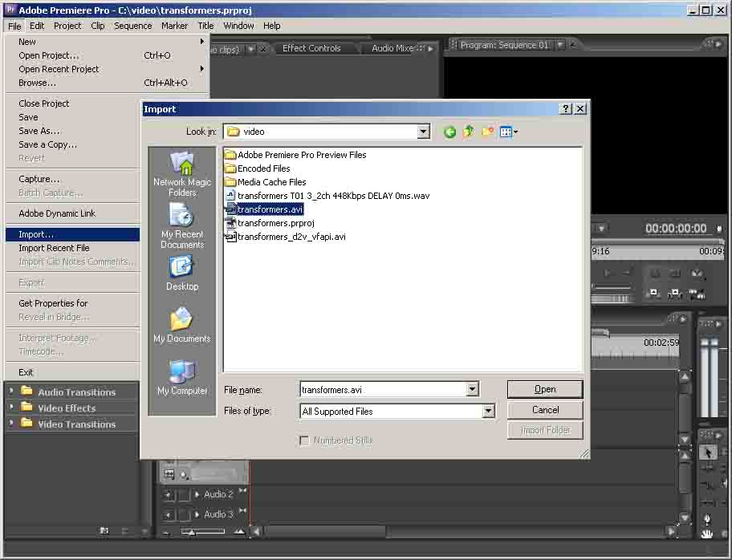The height and width of the screenshot is (560, 732).
Task: Open the Sequence menu
Action: pos(133,26)
